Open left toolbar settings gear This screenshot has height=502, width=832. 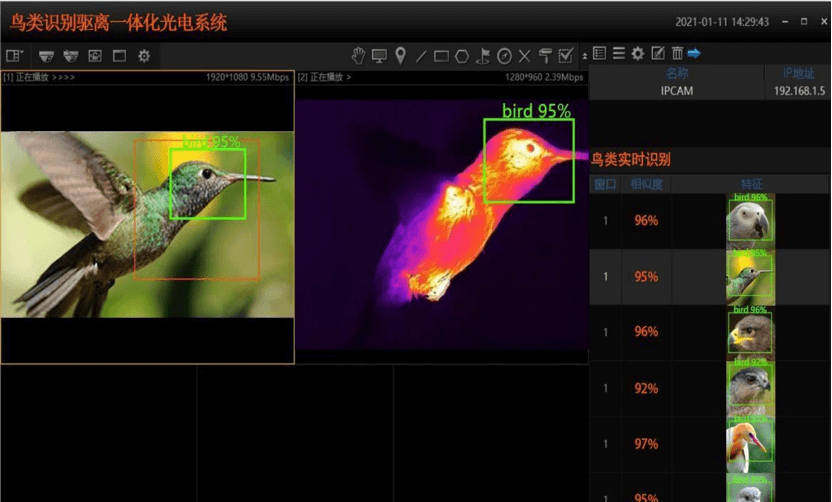[144, 56]
